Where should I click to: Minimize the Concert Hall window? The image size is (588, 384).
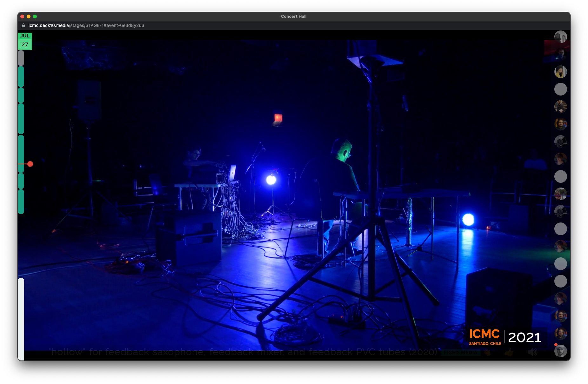click(29, 17)
